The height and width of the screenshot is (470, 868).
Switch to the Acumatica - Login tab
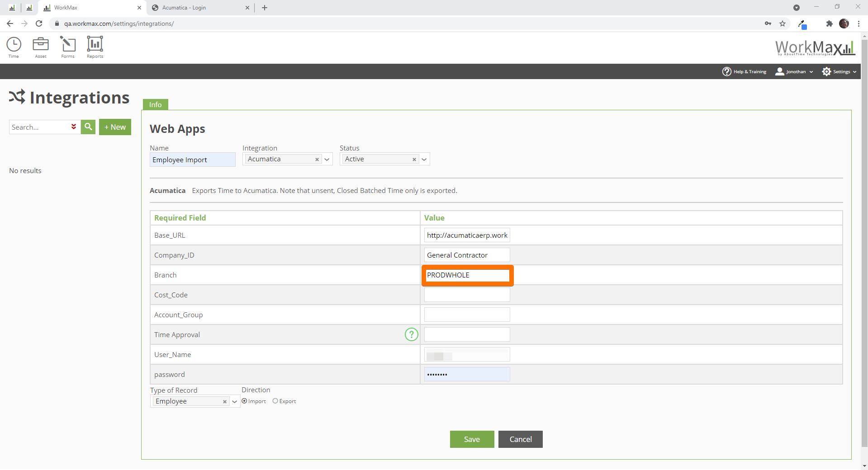200,8
